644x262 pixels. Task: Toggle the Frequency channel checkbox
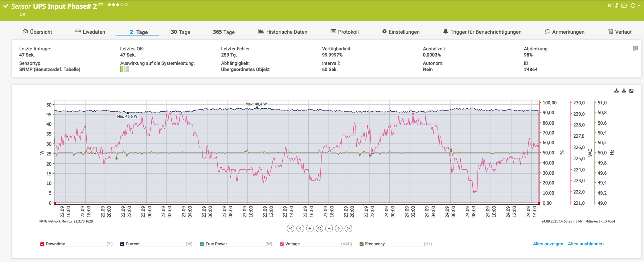(x=362, y=244)
